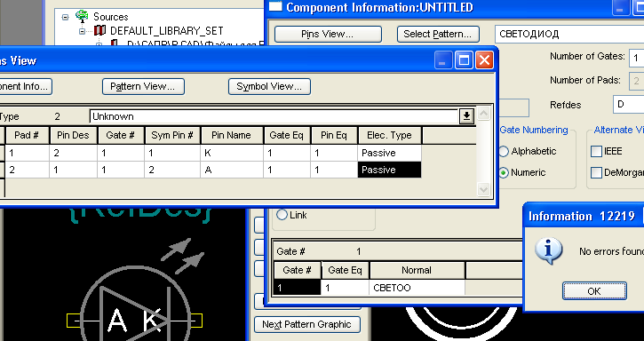This screenshot has width=644, height=341.
Task: Select the highlighted Gate # cell with 1
Action: [x=298, y=288]
